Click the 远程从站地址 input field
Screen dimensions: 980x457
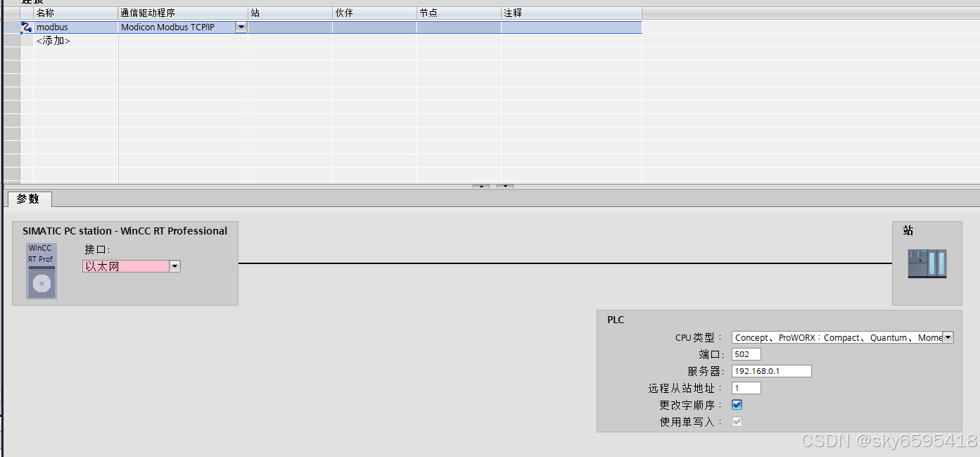coord(746,388)
